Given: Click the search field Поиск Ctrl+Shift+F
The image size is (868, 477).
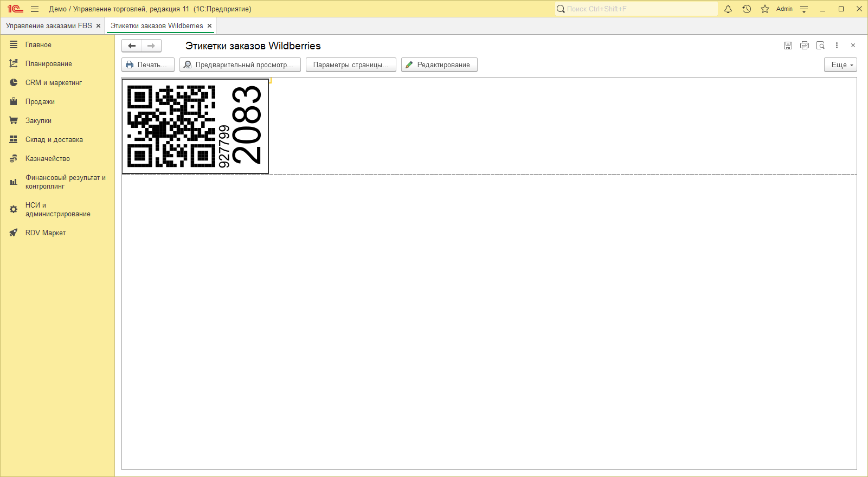Looking at the screenshot, I should point(636,9).
